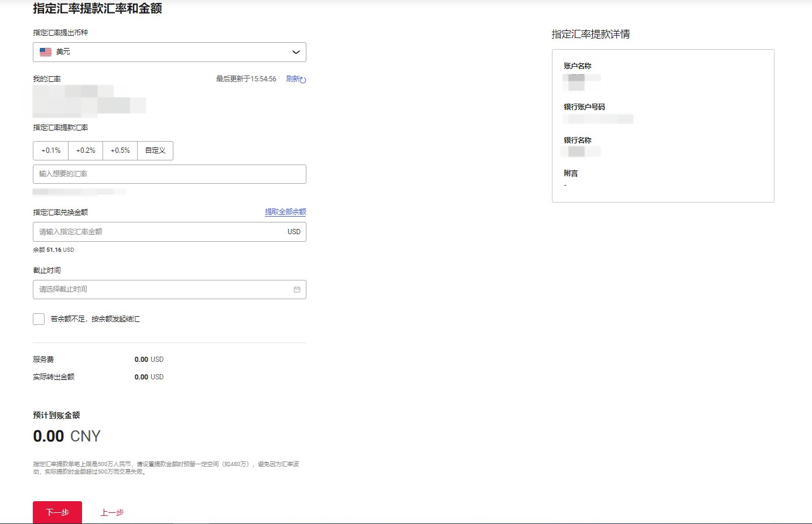The width and height of the screenshot is (812, 524).
Task: Click the USD suffix in amount field
Action: pyautogui.click(x=294, y=232)
